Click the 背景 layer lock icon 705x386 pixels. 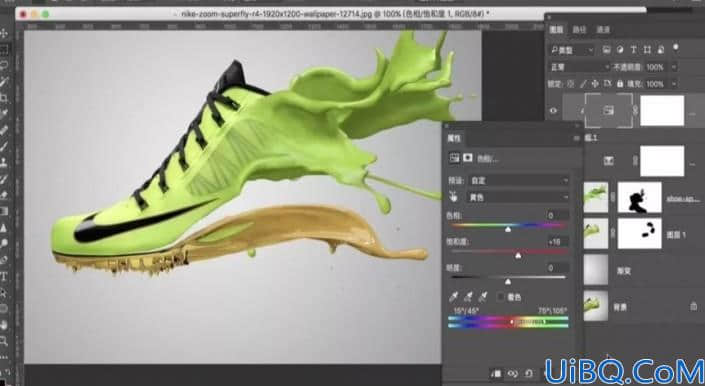(x=694, y=306)
